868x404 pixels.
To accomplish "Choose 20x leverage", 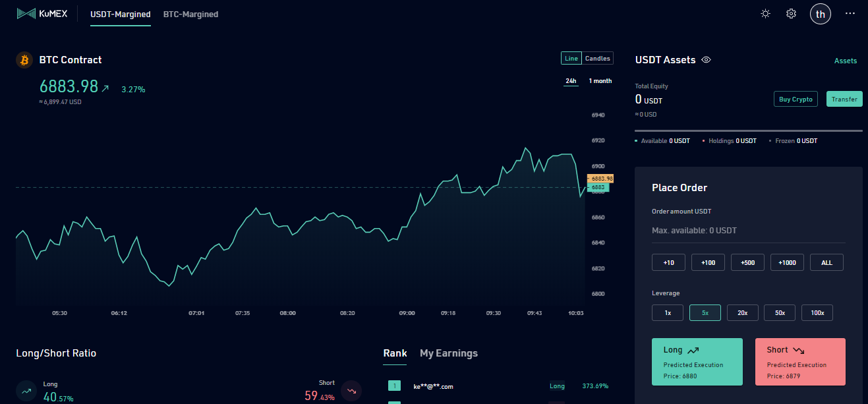I will pos(743,312).
